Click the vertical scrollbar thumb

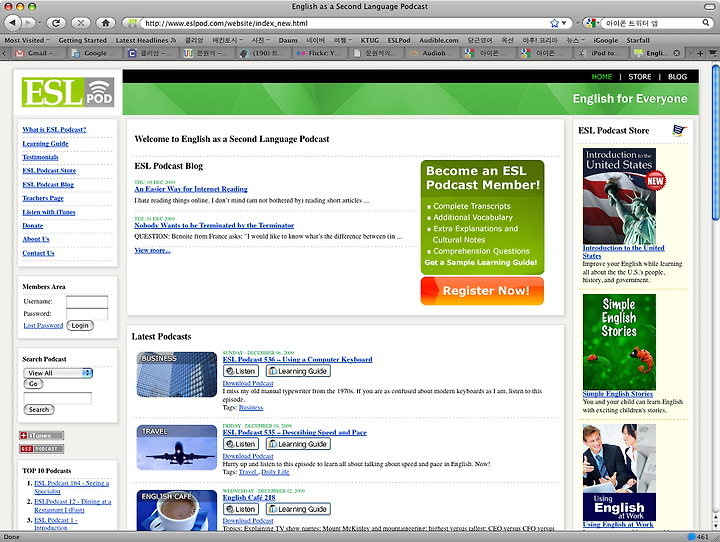click(x=715, y=142)
